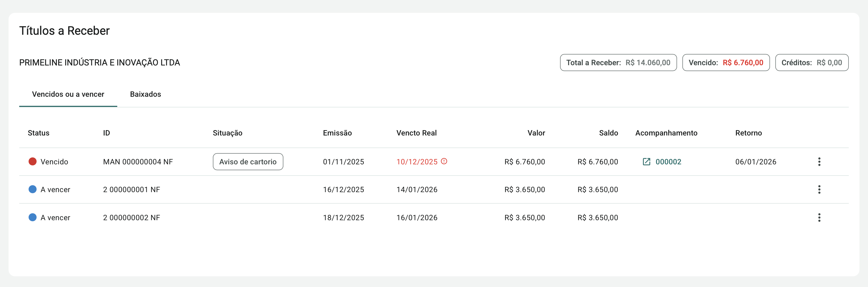The height and width of the screenshot is (287, 868).
Task: Switch to the Baixados tab
Action: pyautogui.click(x=145, y=94)
